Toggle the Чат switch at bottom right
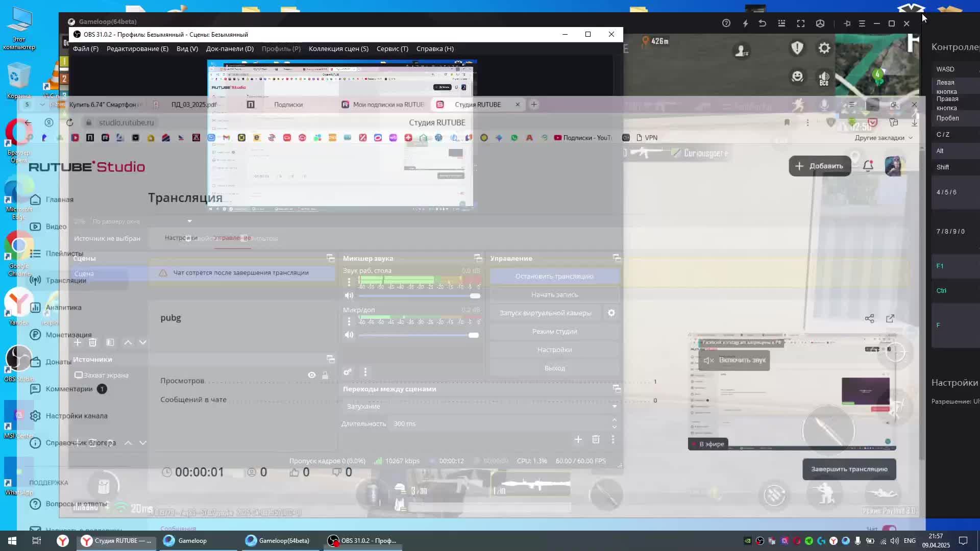The height and width of the screenshot is (551, 980). point(889,529)
